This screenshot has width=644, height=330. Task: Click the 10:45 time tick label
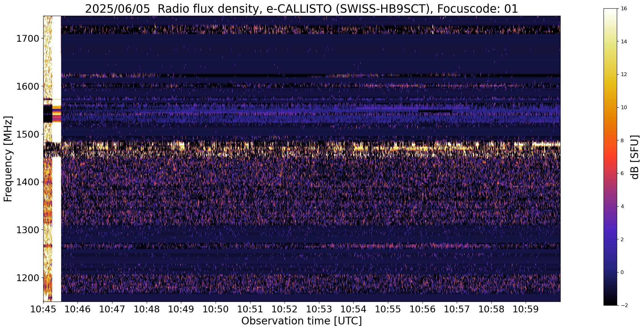coord(43,309)
